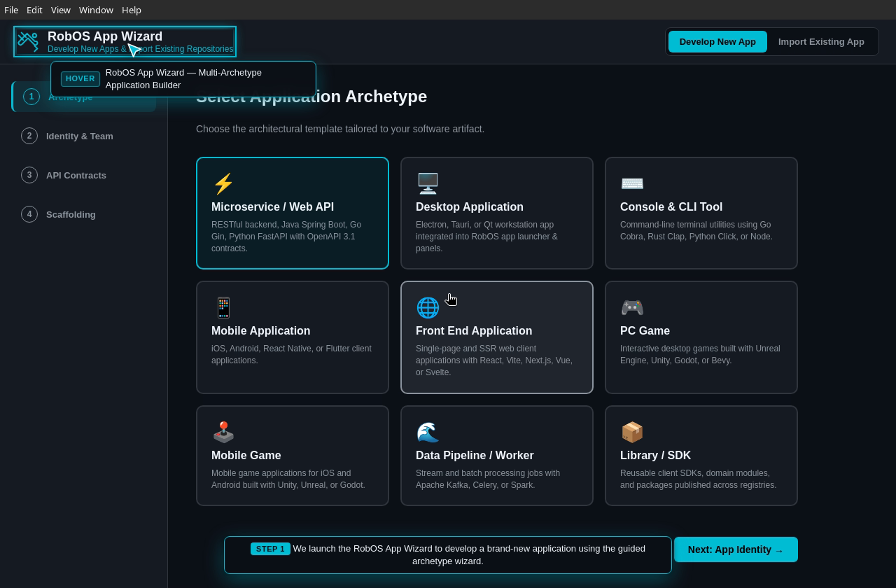Click the 'Command-line terminal utilities' description text
This screenshot has height=588, width=896.
696,230
